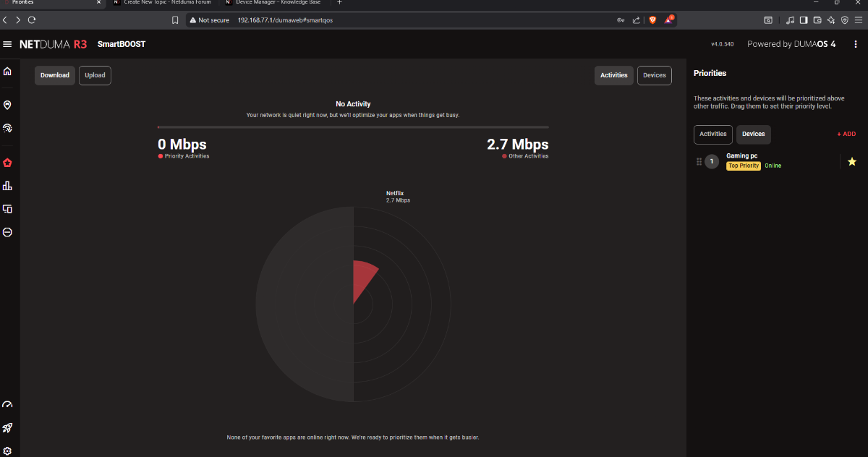868x457 pixels.
Task: Click the 0 Mbps Priority Activities value
Action: [x=182, y=145]
